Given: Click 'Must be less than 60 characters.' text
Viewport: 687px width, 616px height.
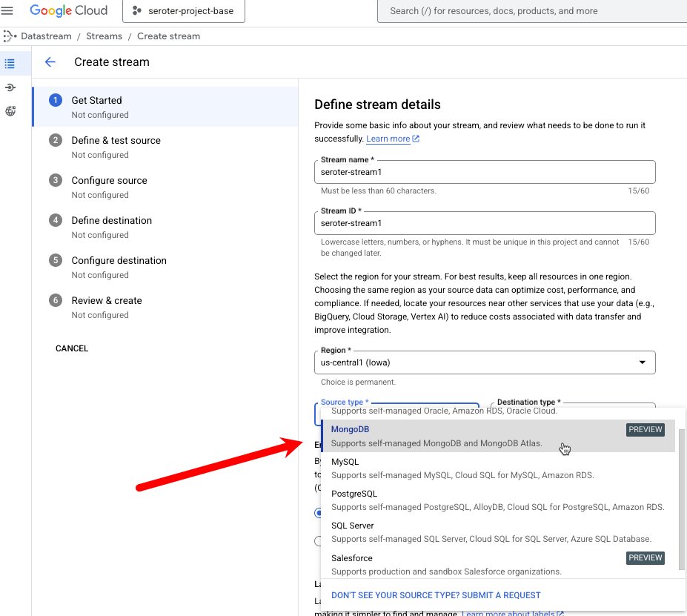Looking at the screenshot, I should (379, 191).
